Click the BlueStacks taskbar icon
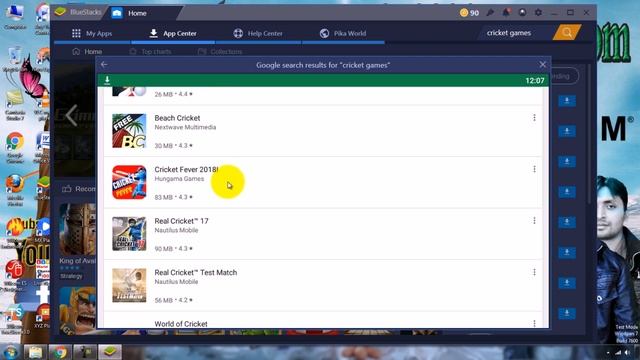The image size is (640, 360). click(110, 352)
